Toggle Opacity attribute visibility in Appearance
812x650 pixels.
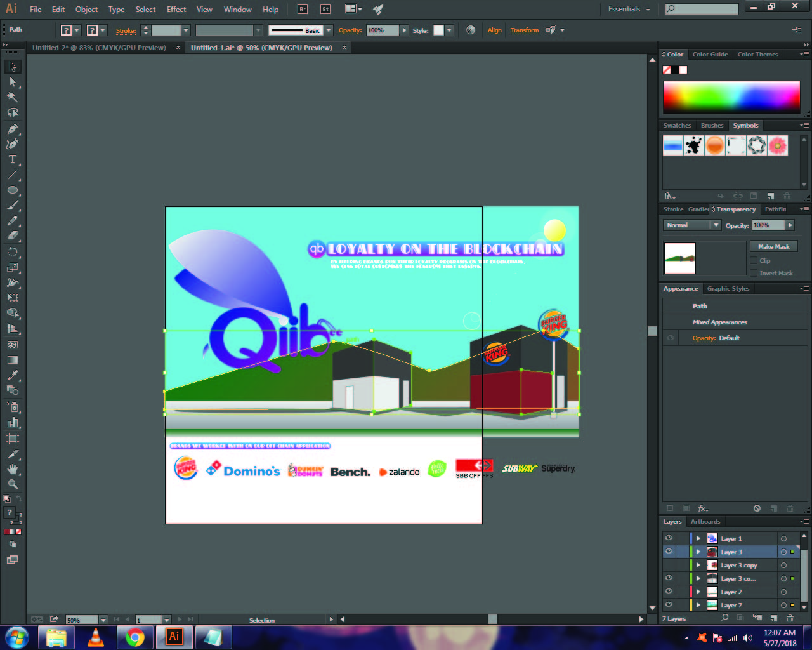(x=670, y=338)
